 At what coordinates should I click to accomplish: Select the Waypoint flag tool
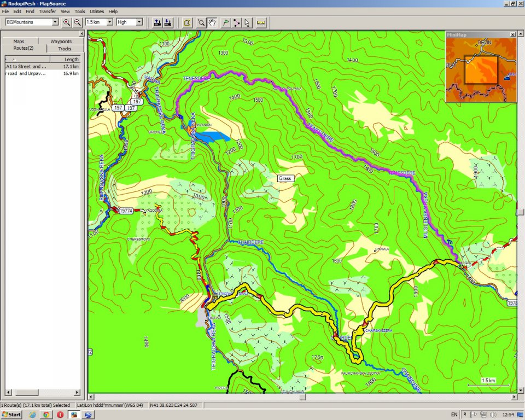pyautogui.click(x=226, y=22)
